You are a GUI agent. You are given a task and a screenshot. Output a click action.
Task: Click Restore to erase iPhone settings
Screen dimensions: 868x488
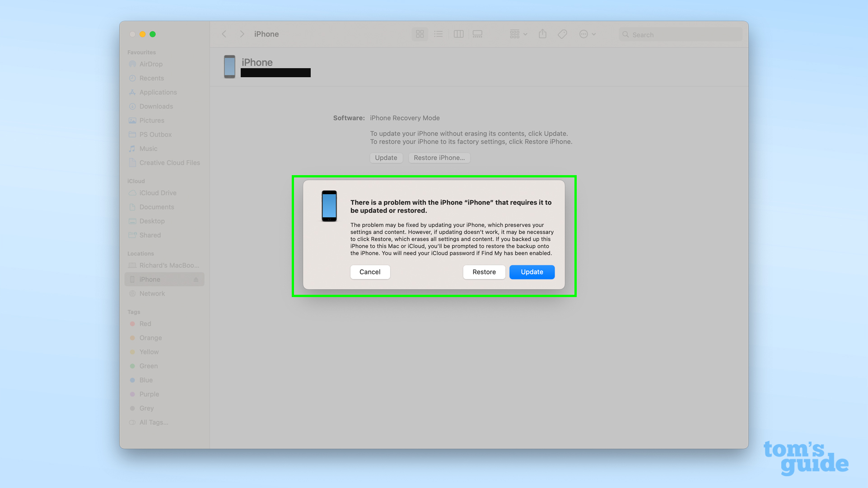pyautogui.click(x=484, y=272)
